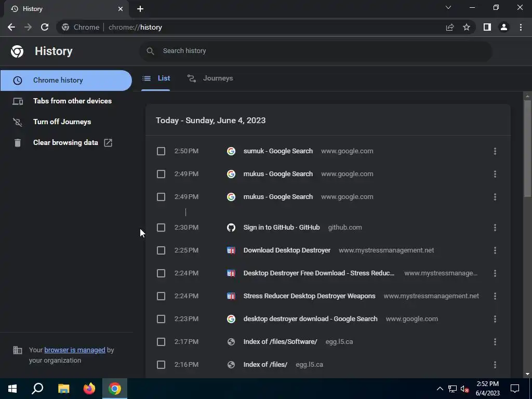532x399 pixels.
Task: Launch Firefox from the taskbar
Action: coord(89,389)
